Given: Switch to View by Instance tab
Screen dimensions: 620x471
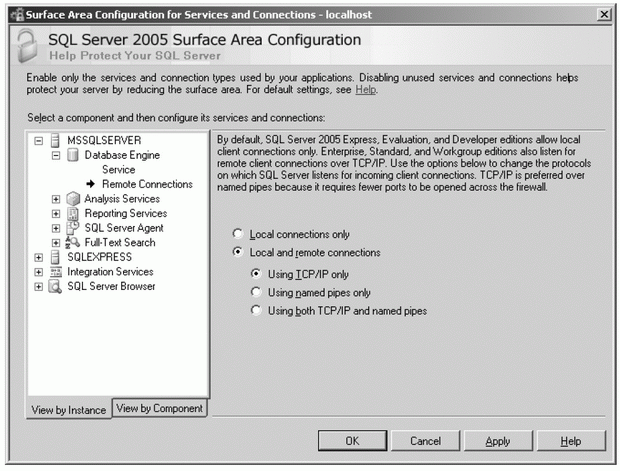Looking at the screenshot, I should click(x=68, y=410).
